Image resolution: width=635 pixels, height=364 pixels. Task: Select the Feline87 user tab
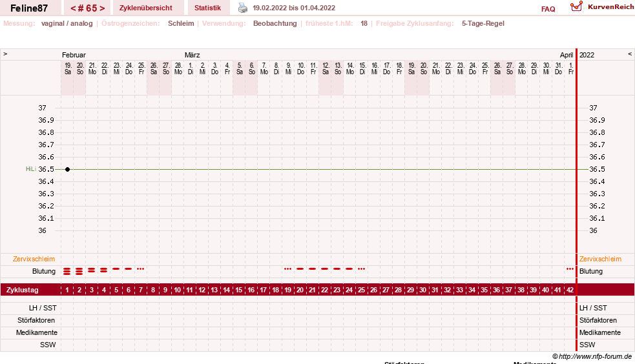[x=29, y=8]
